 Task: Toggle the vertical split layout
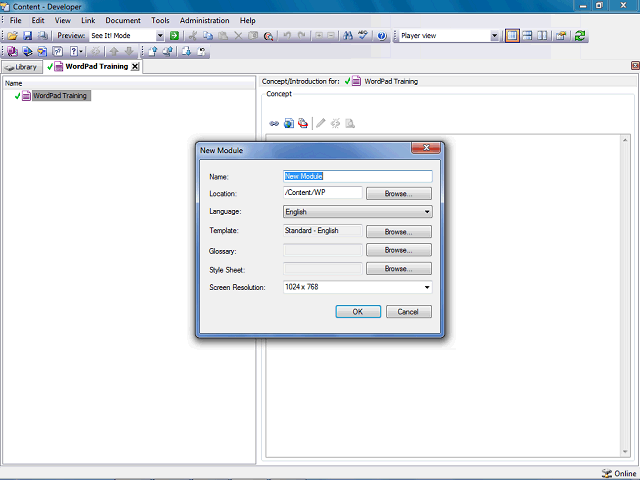click(542, 36)
